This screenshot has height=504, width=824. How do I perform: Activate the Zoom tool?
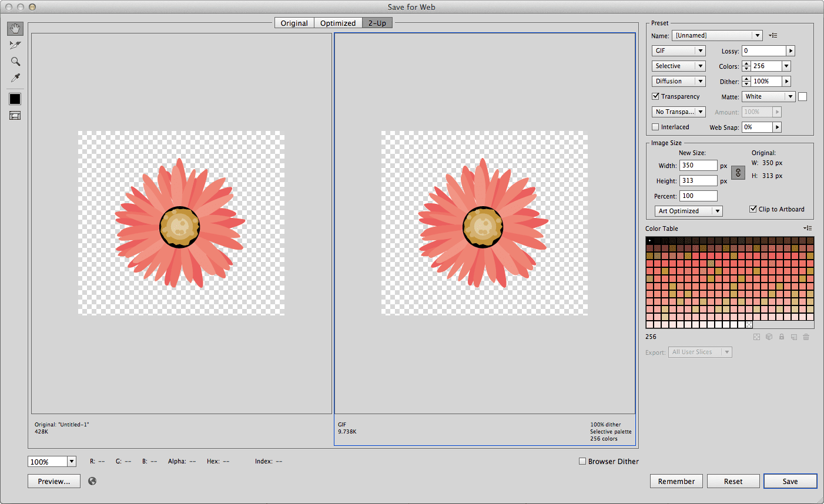[15, 61]
